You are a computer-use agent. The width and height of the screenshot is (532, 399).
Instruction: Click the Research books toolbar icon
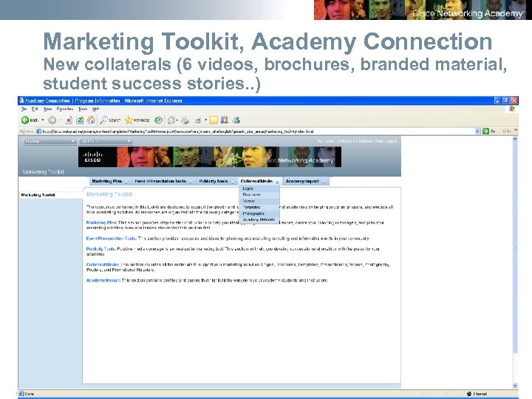(225, 120)
